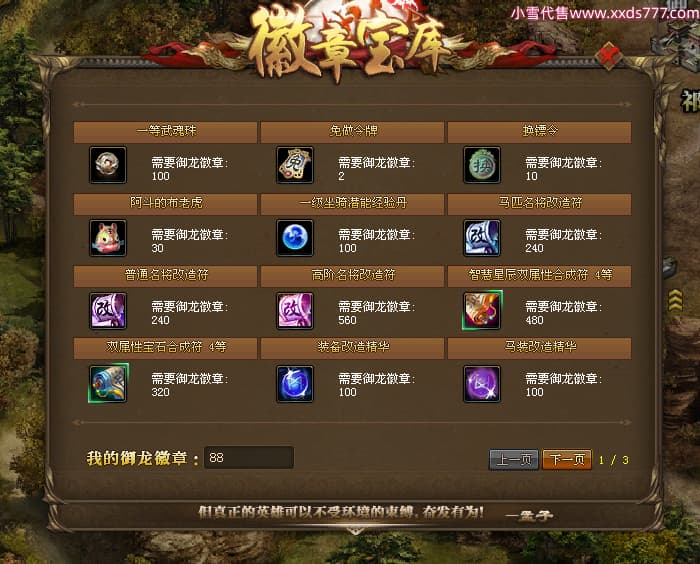Click the 一级坐骑潜能经验丹 blue orb icon
The height and width of the screenshot is (564, 700).
(x=295, y=238)
